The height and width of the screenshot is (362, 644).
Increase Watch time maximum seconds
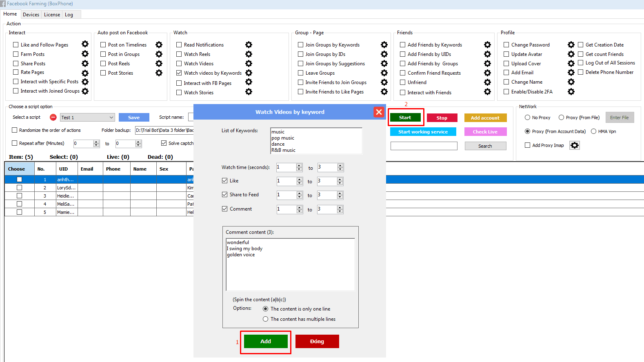340,165
